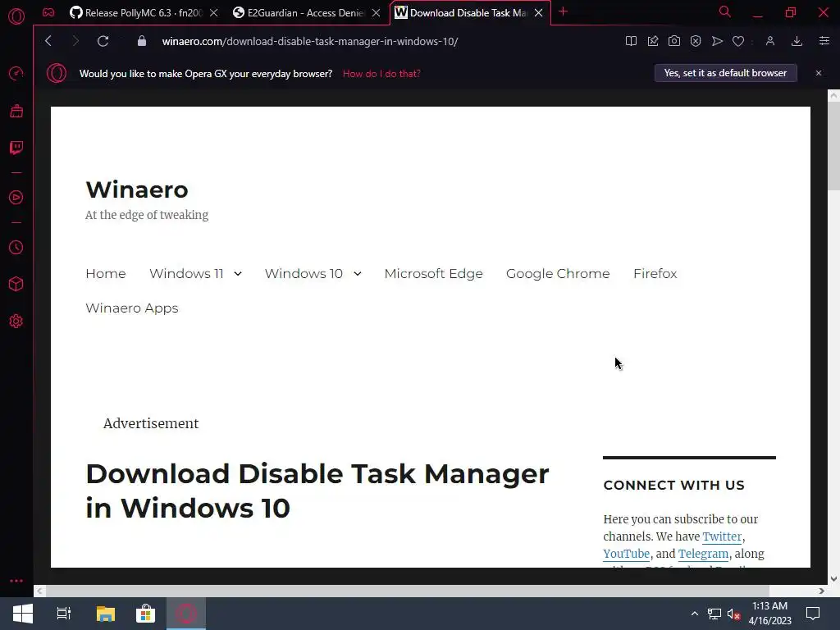Close the E2Guardian tab
The height and width of the screenshot is (630, 840).
(x=376, y=13)
